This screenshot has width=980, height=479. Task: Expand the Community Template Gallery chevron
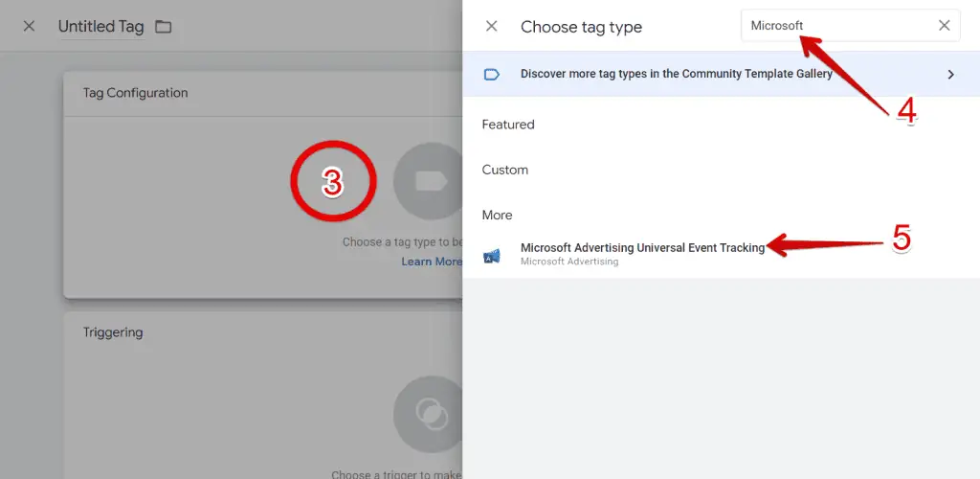(x=950, y=75)
